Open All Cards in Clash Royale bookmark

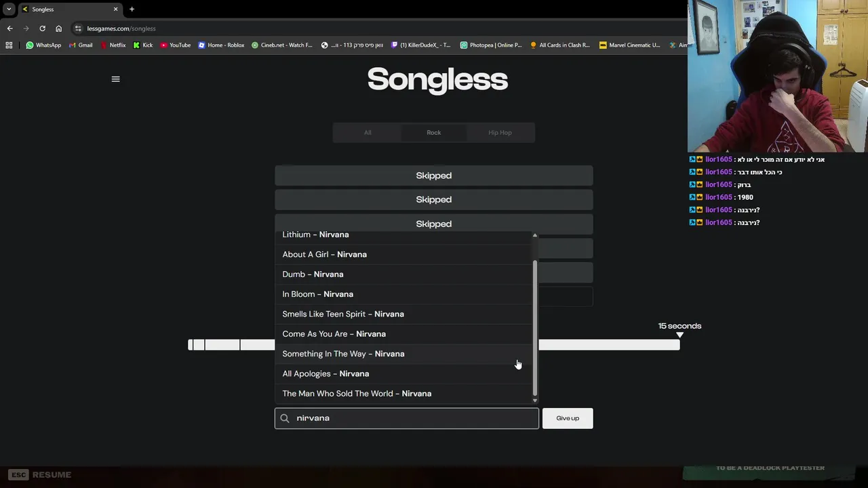click(x=560, y=45)
